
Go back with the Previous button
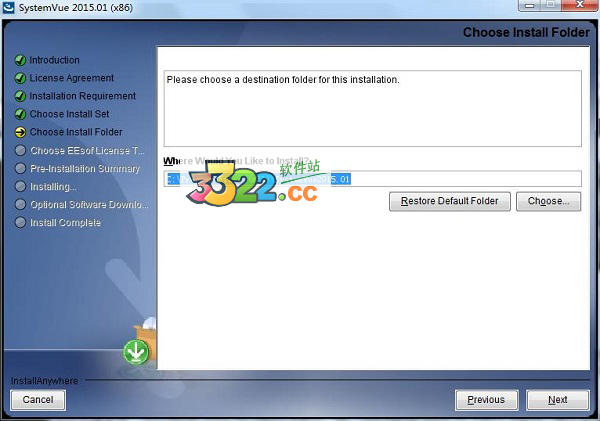486,400
